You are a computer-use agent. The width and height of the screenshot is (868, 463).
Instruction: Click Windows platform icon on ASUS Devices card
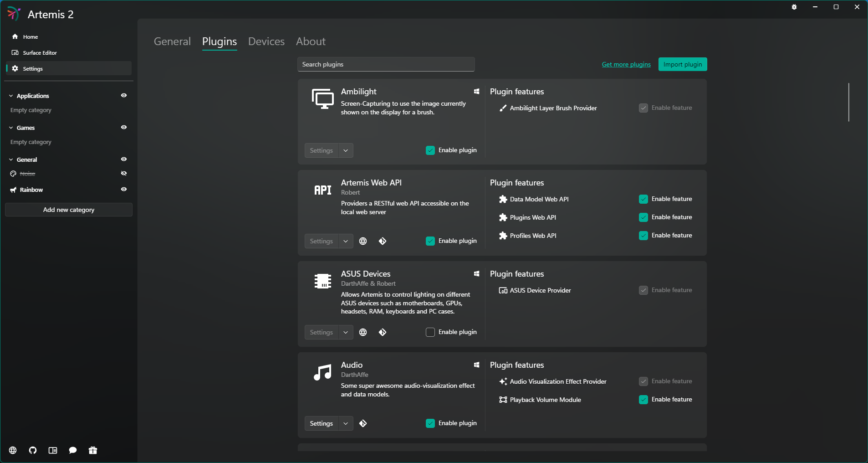click(x=476, y=274)
